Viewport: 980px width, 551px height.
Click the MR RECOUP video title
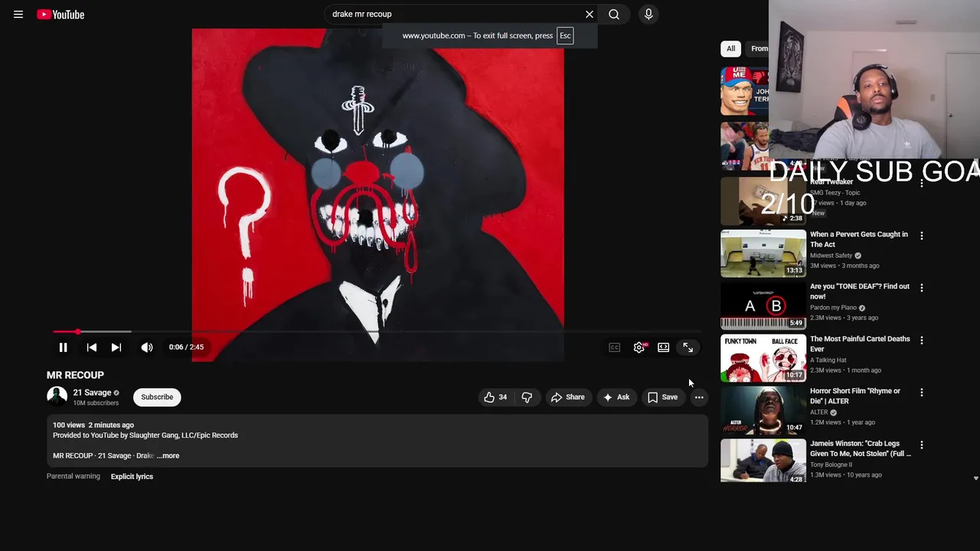(x=75, y=375)
